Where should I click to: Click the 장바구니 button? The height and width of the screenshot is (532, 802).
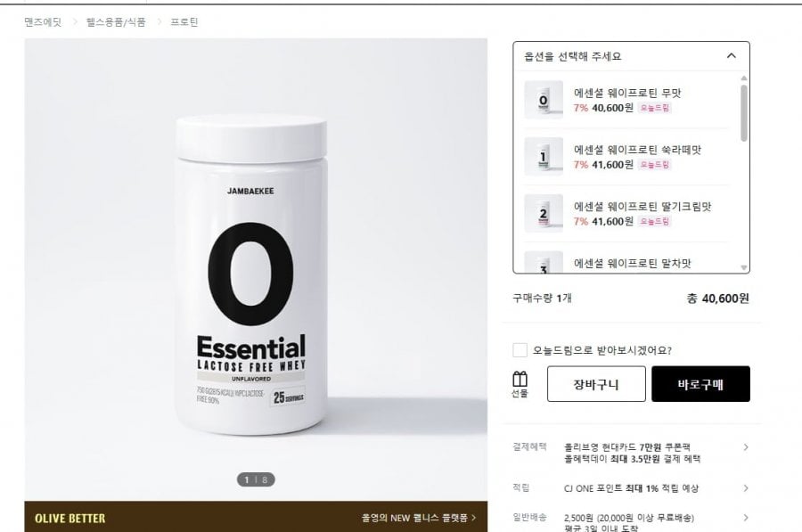(596, 384)
